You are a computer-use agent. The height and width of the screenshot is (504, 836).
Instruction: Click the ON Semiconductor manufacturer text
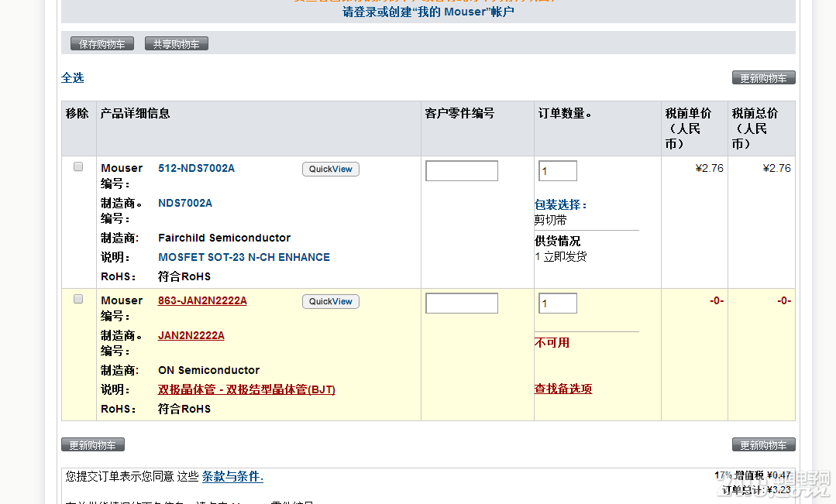point(208,370)
